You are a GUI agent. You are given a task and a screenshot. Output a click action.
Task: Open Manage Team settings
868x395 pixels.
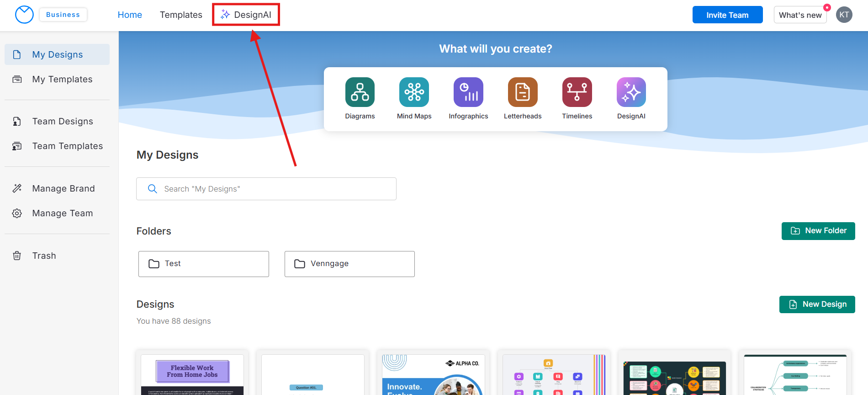click(62, 213)
